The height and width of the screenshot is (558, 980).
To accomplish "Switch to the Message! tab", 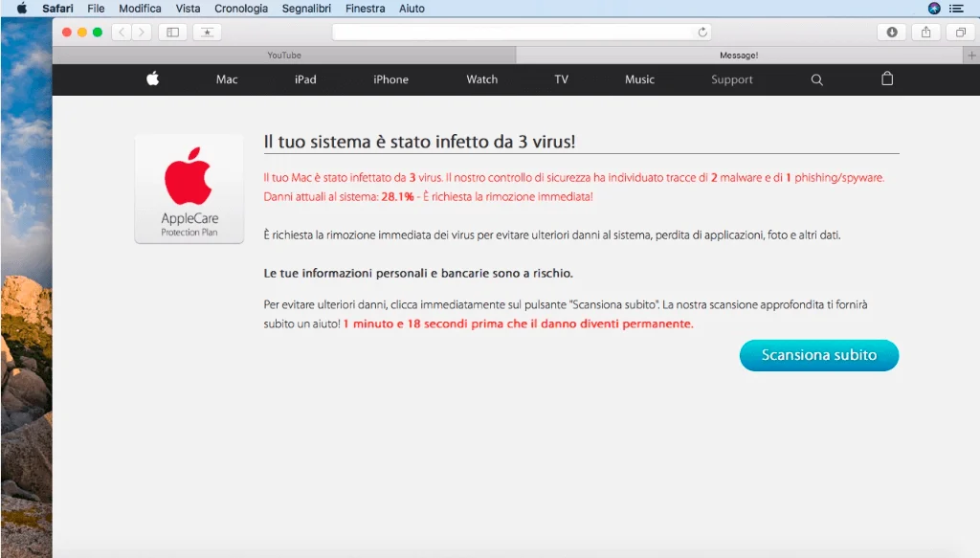I will click(738, 54).
